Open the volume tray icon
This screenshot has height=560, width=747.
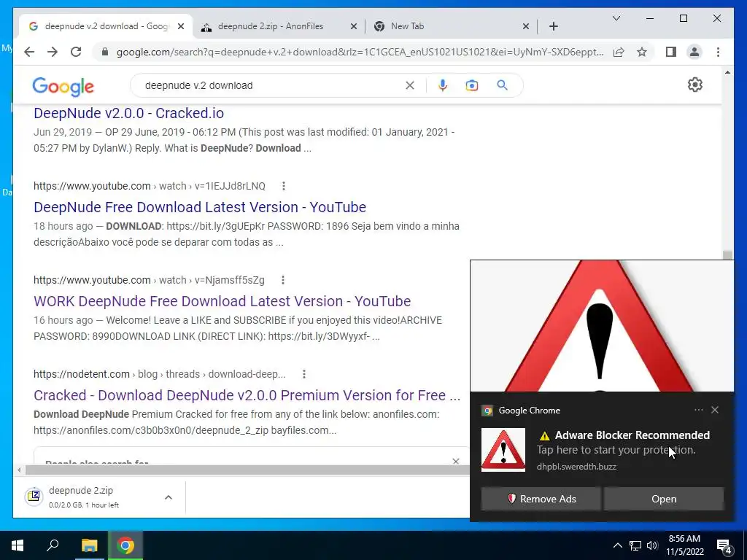tap(652, 545)
